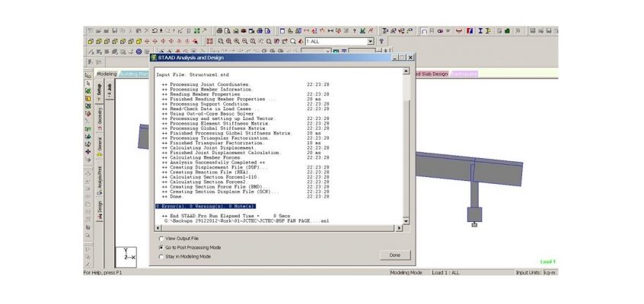The image size is (644, 304).
Task: Click scroll-up arrow of output log
Action: click(x=406, y=71)
